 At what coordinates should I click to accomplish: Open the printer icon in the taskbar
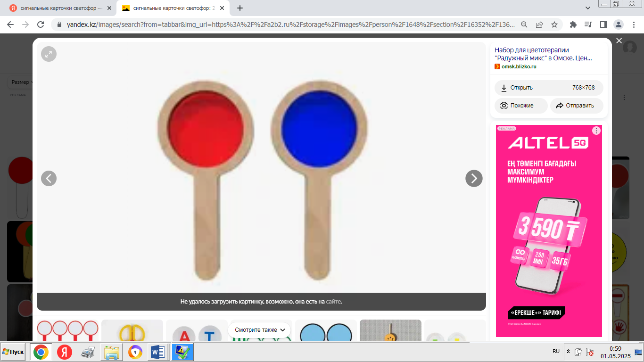(x=88, y=352)
